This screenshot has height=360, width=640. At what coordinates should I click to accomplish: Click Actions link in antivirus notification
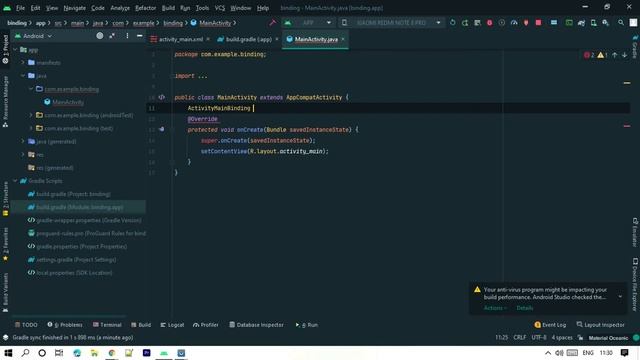coord(495,308)
